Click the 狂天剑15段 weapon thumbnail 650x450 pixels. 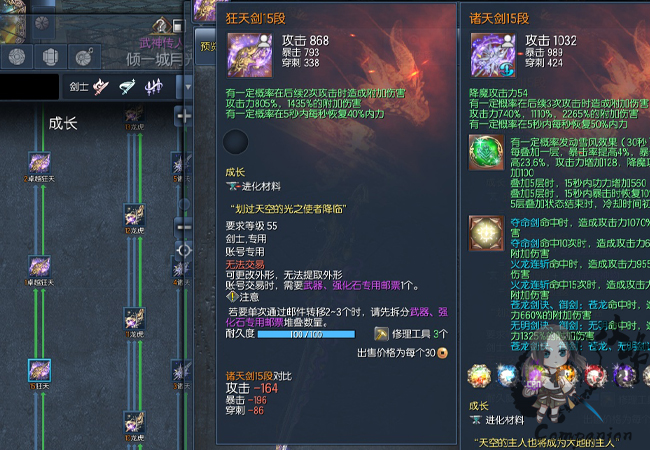(x=249, y=56)
